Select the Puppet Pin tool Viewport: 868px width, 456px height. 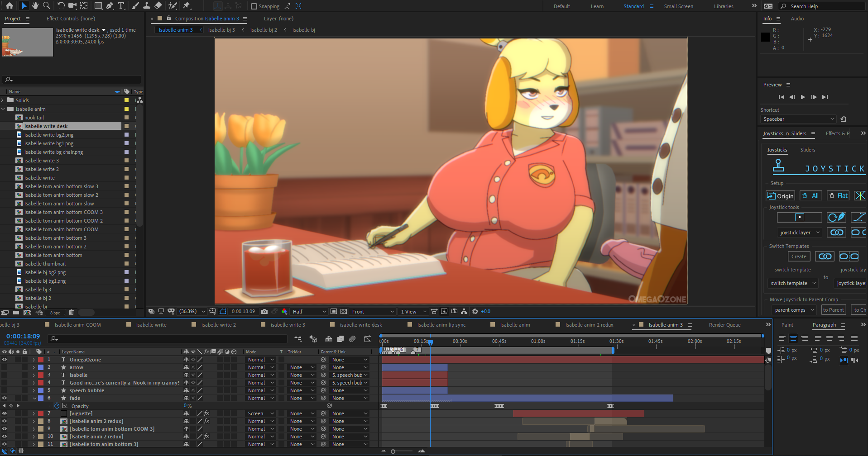[186, 5]
